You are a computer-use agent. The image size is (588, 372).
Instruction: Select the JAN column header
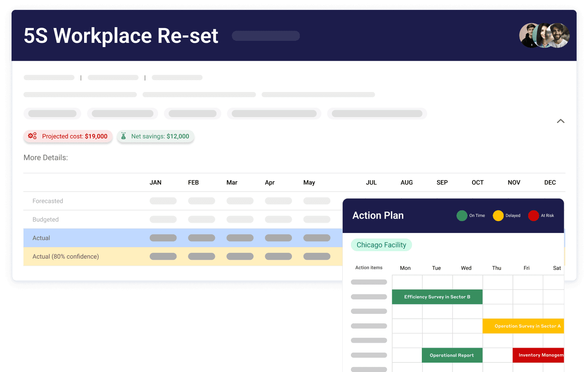point(155,182)
